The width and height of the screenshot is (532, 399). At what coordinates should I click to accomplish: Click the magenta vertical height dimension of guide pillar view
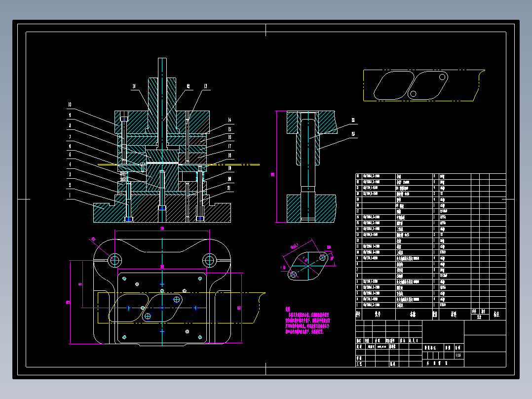coord(275,167)
